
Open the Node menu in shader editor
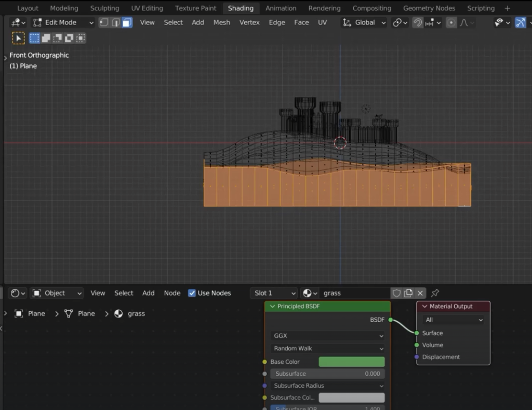click(x=172, y=293)
